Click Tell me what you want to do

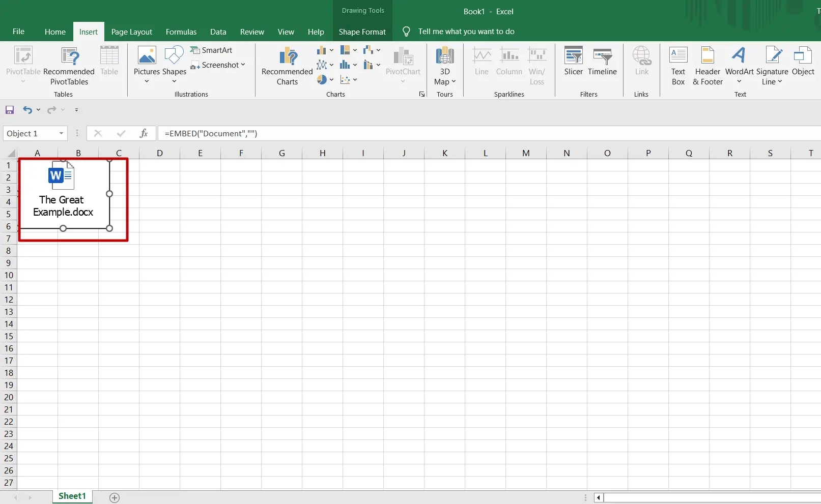(x=465, y=31)
